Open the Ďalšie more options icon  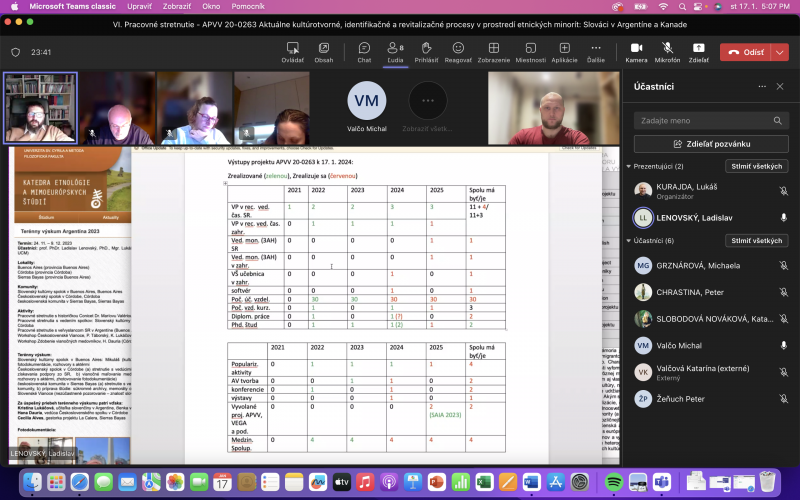[595, 49]
